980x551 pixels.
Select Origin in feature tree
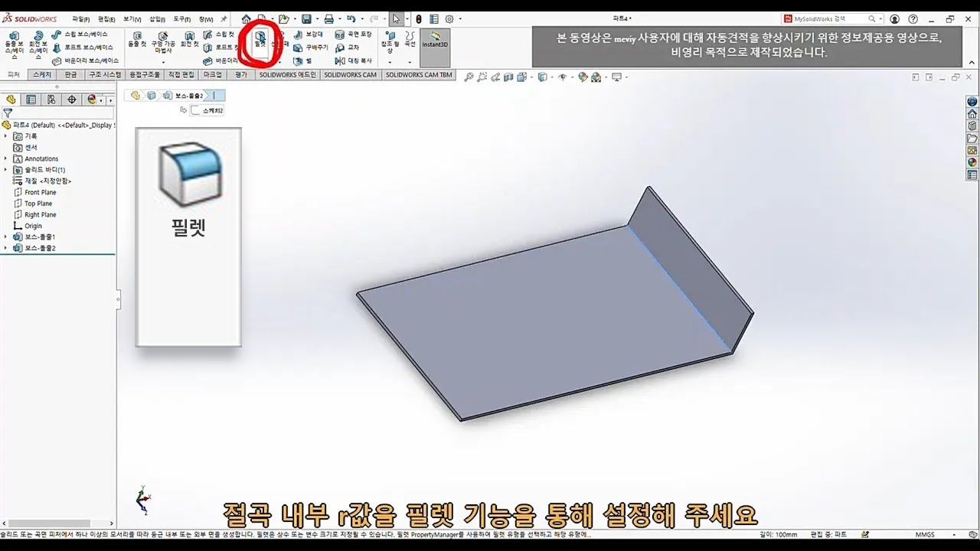(x=28, y=226)
